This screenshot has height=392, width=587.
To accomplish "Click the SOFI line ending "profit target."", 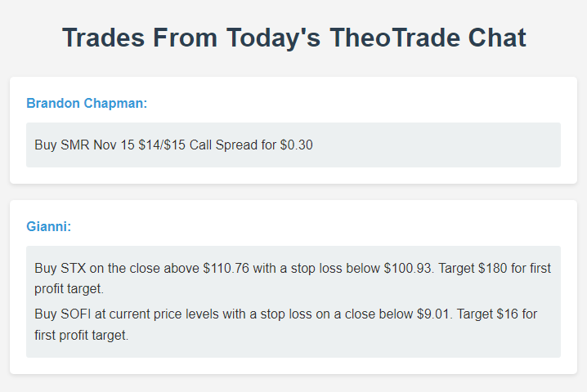I will click(x=82, y=336).
